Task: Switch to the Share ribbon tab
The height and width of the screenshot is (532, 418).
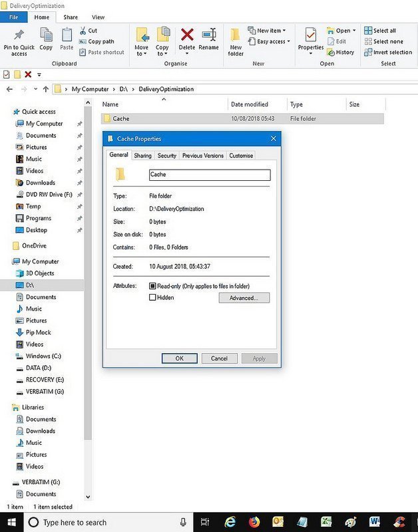Action: click(x=71, y=17)
